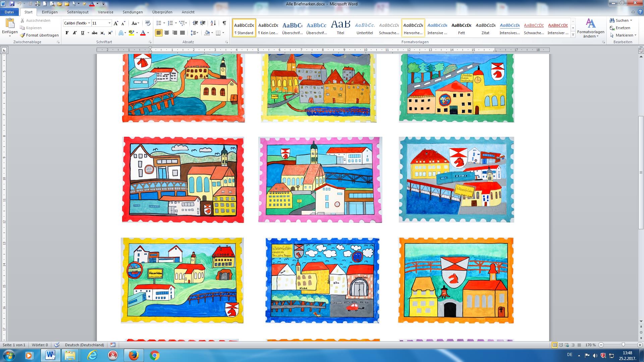Toggle strikethrough formatting
This screenshot has height=362, width=644.
(95, 33)
